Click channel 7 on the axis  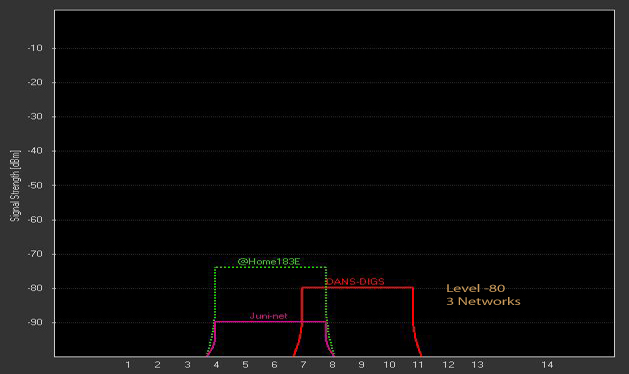[x=303, y=365]
